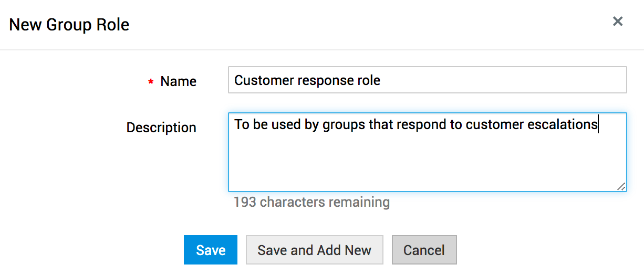This screenshot has width=644, height=275.
Task: Click the Description field label
Action: [x=161, y=128]
